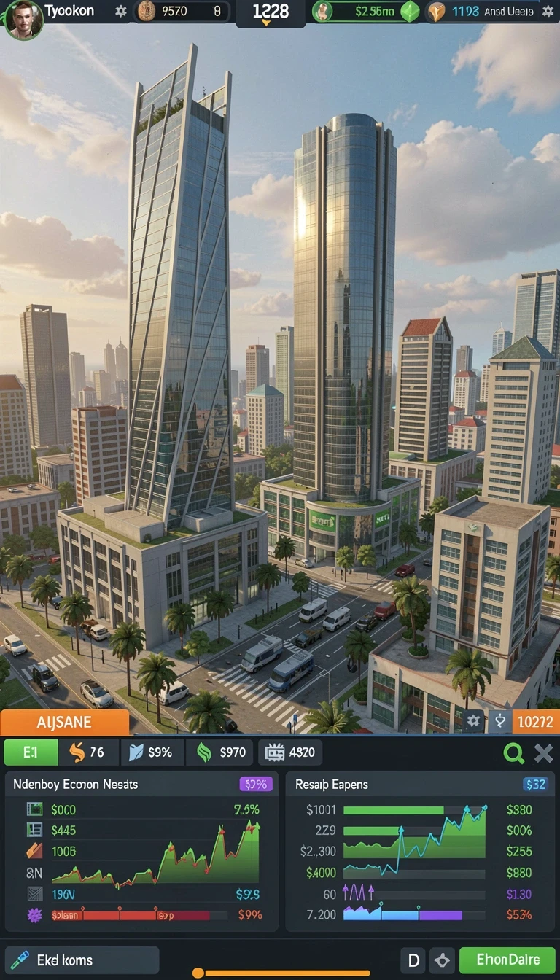This screenshot has width=560, height=980.
Task: Click the list icon beside $445
Action: 34,829
